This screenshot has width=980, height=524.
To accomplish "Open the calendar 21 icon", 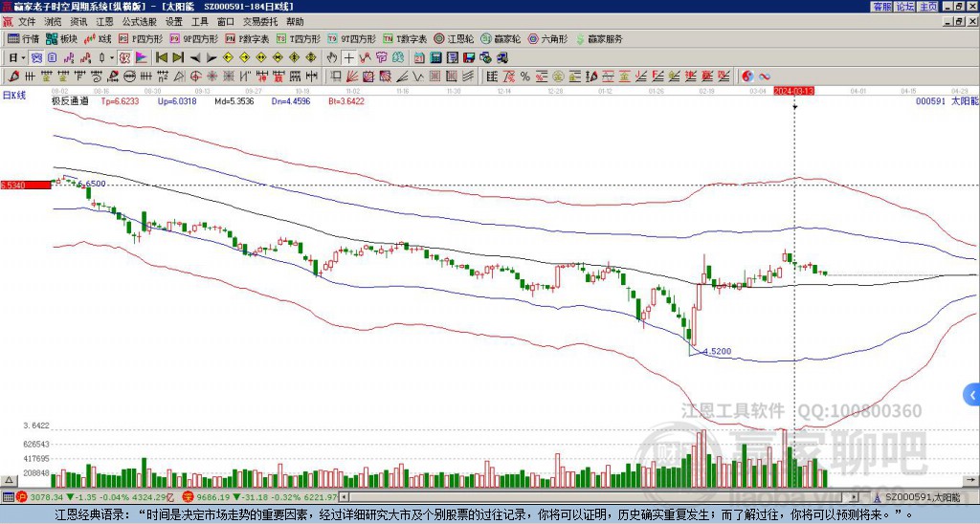I will coord(419,58).
